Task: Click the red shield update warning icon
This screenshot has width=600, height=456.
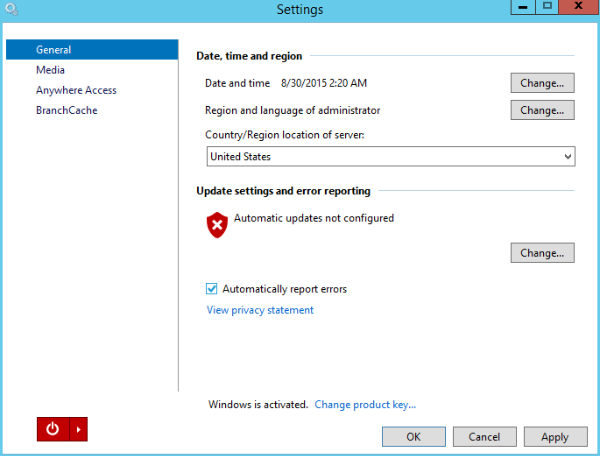Action: click(x=217, y=225)
